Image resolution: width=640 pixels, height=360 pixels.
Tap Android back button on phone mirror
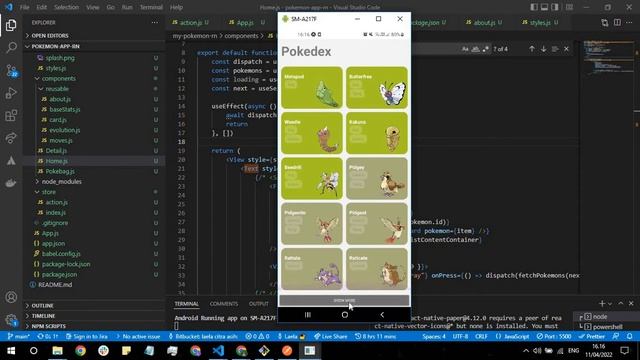(x=382, y=315)
